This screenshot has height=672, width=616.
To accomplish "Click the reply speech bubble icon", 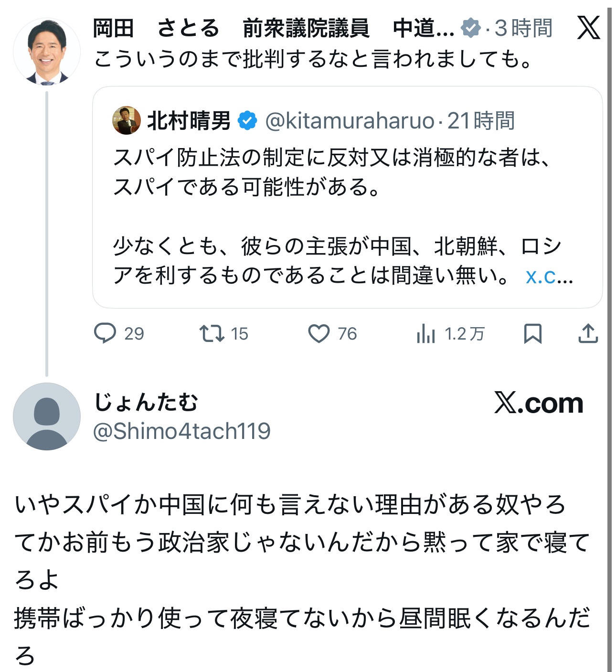I will coord(105,333).
